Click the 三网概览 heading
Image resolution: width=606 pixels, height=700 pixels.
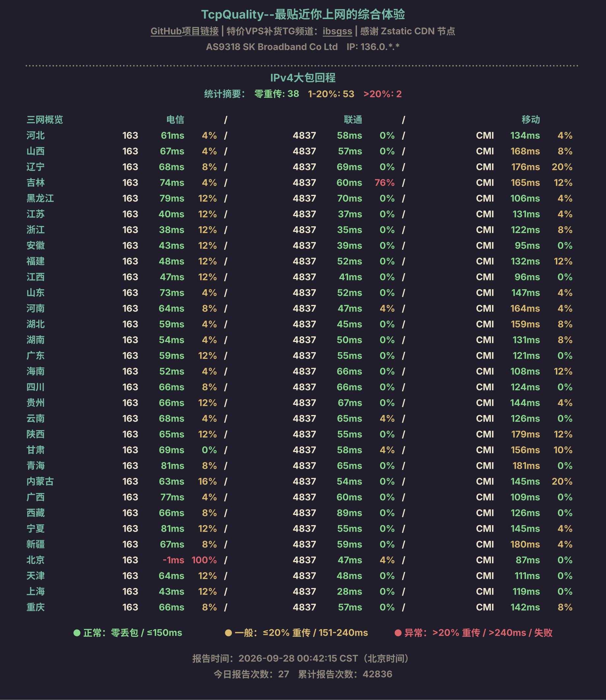tap(45, 120)
